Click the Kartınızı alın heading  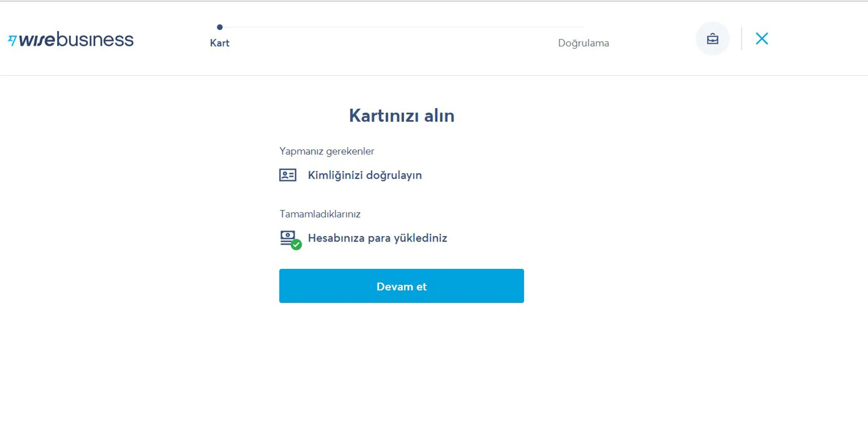tap(401, 115)
